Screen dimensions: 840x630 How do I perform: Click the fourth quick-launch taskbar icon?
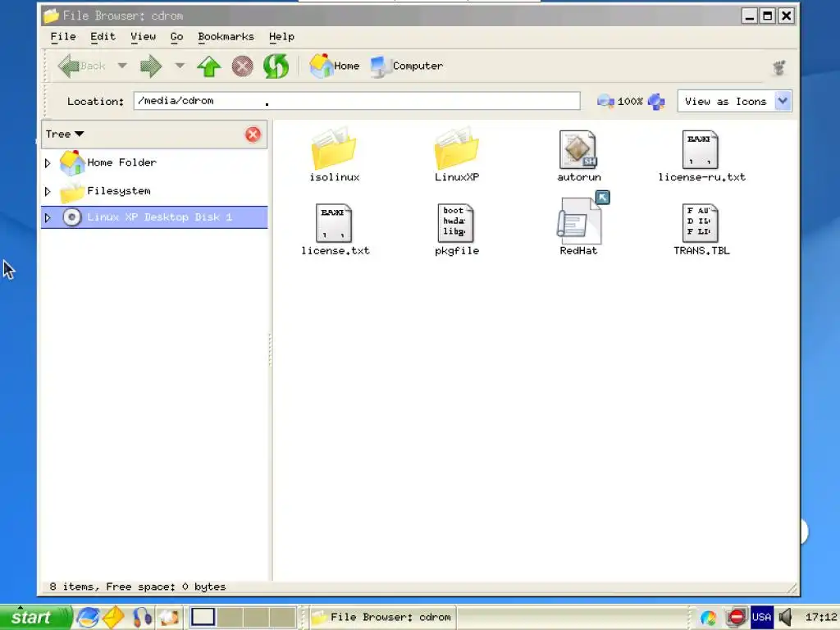[169, 618]
